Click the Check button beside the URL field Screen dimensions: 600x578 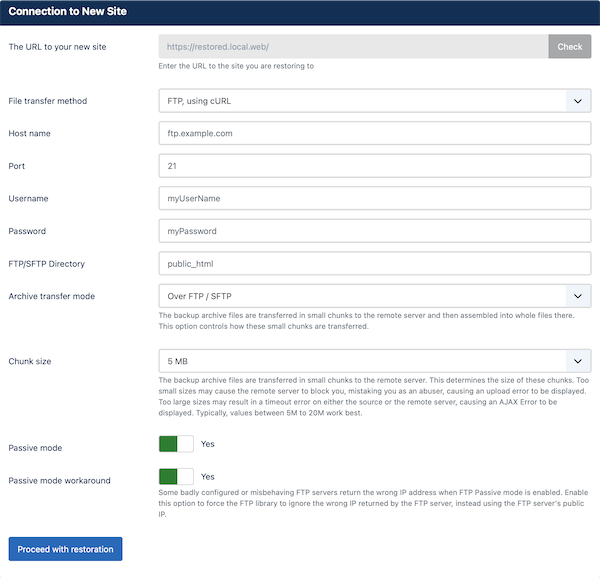coord(569,47)
